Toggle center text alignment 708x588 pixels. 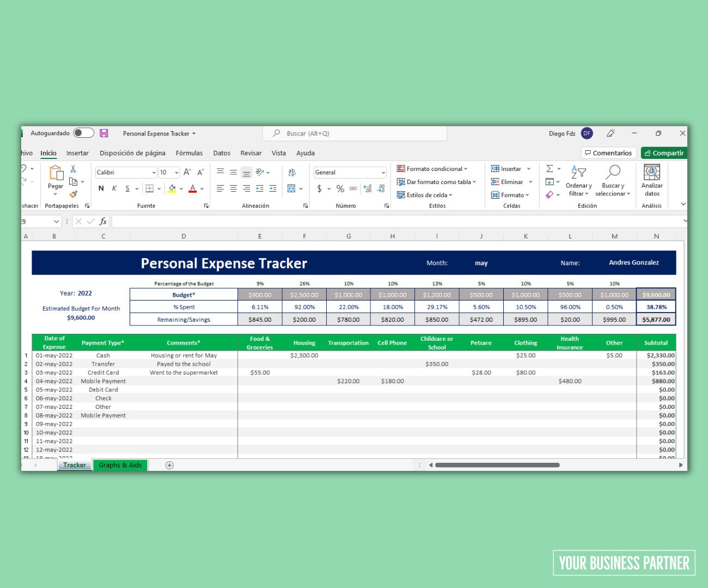pos(233,188)
